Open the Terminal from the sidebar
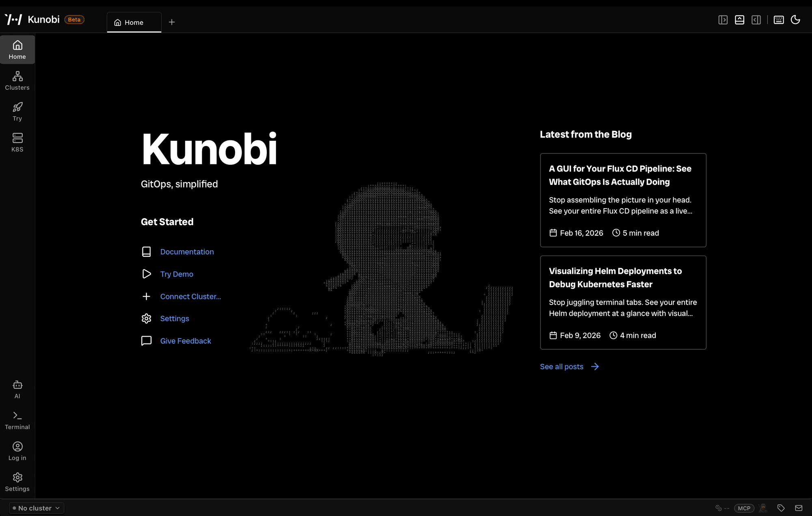The height and width of the screenshot is (516, 812). click(x=17, y=420)
